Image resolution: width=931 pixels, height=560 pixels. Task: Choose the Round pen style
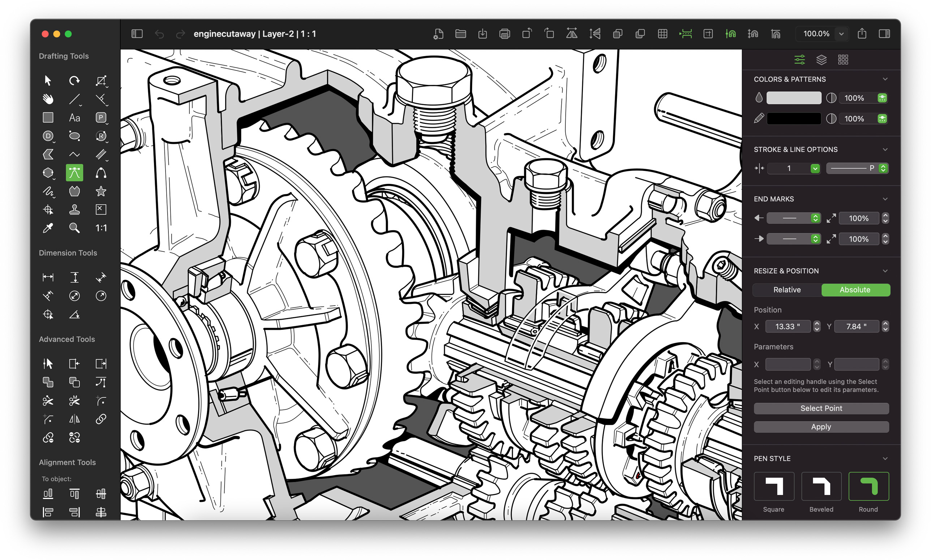pos(868,486)
